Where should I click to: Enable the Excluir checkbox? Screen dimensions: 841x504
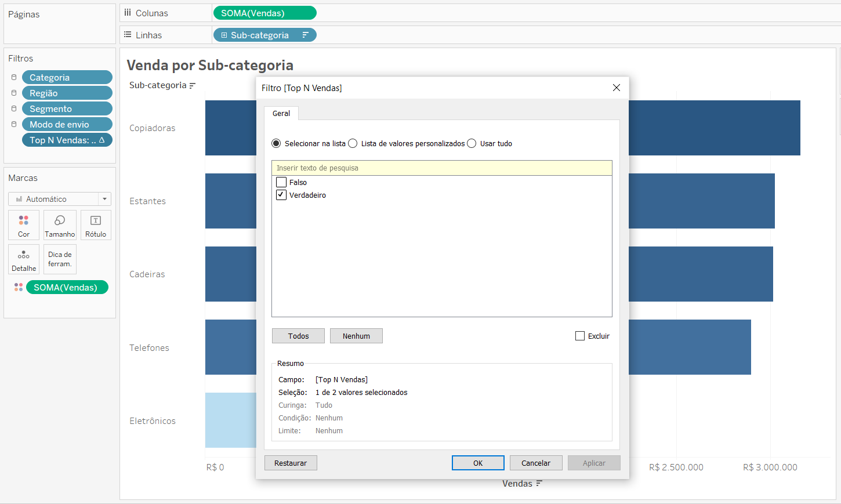(x=580, y=336)
